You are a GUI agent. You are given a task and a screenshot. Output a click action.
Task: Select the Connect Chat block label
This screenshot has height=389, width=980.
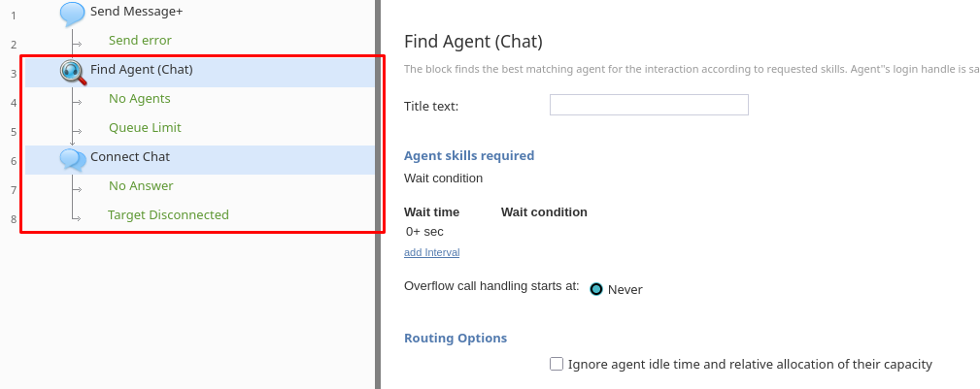130,156
